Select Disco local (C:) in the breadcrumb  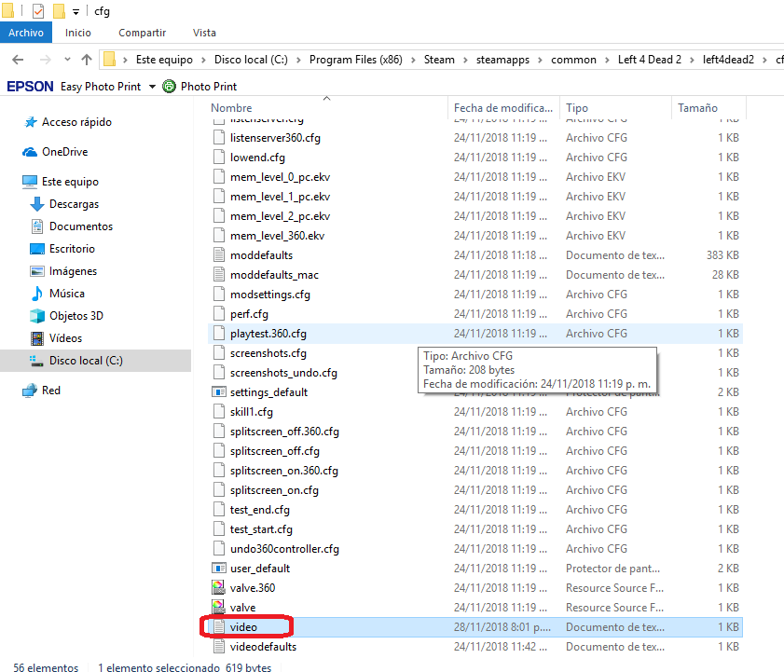point(251,60)
